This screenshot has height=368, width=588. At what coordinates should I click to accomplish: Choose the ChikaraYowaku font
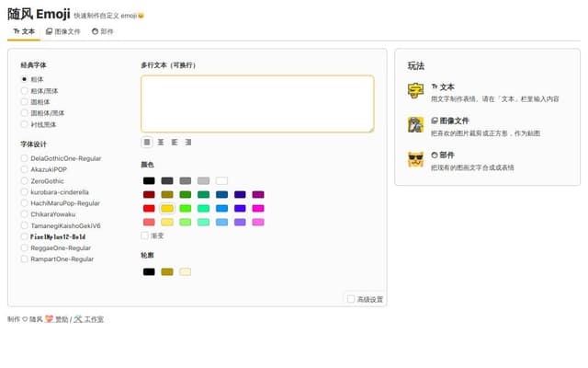click(x=25, y=214)
